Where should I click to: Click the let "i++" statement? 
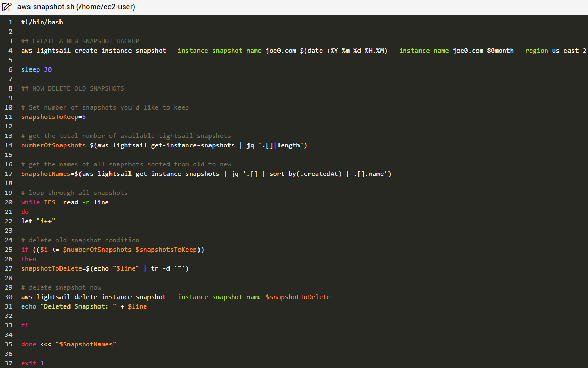coord(38,221)
